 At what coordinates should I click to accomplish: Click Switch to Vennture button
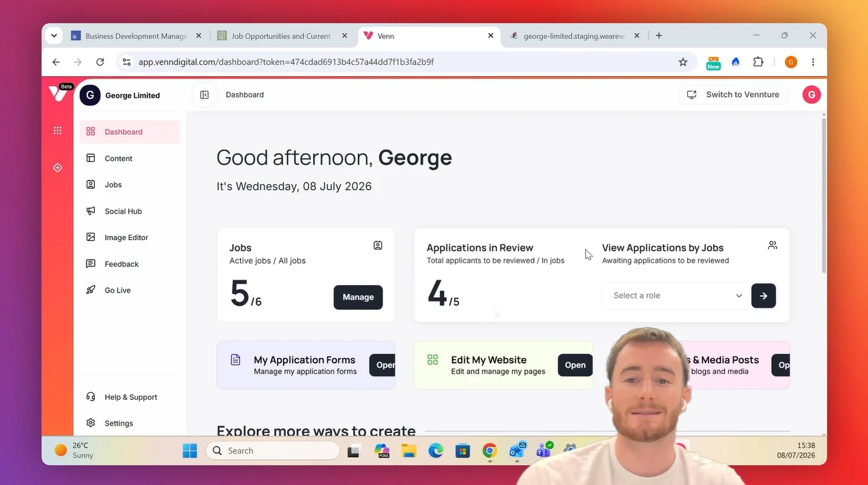733,95
